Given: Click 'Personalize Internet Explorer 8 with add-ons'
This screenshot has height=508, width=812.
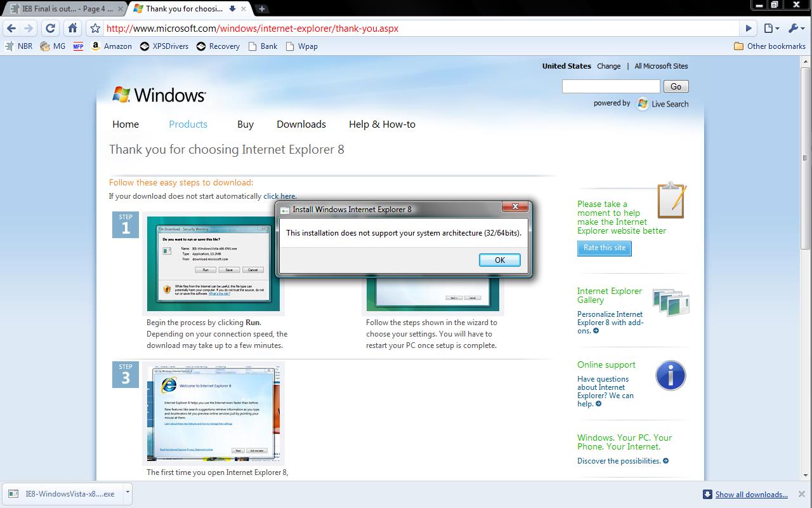Looking at the screenshot, I should (610, 323).
